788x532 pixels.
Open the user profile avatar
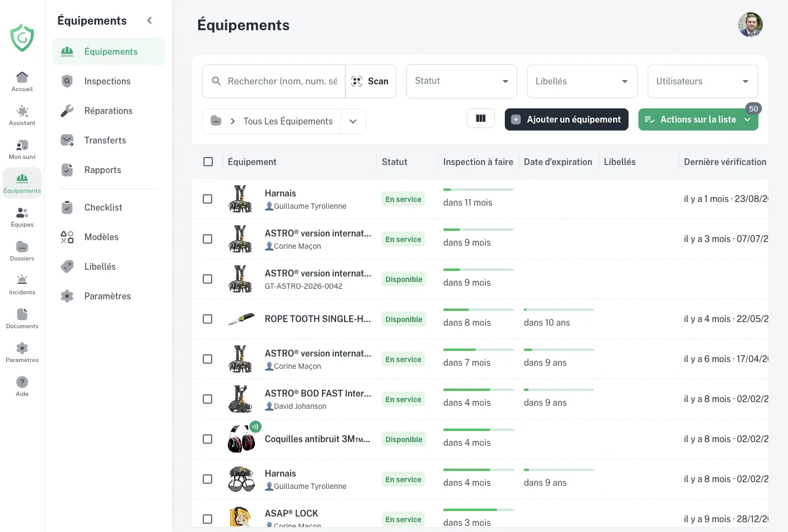pos(750,25)
